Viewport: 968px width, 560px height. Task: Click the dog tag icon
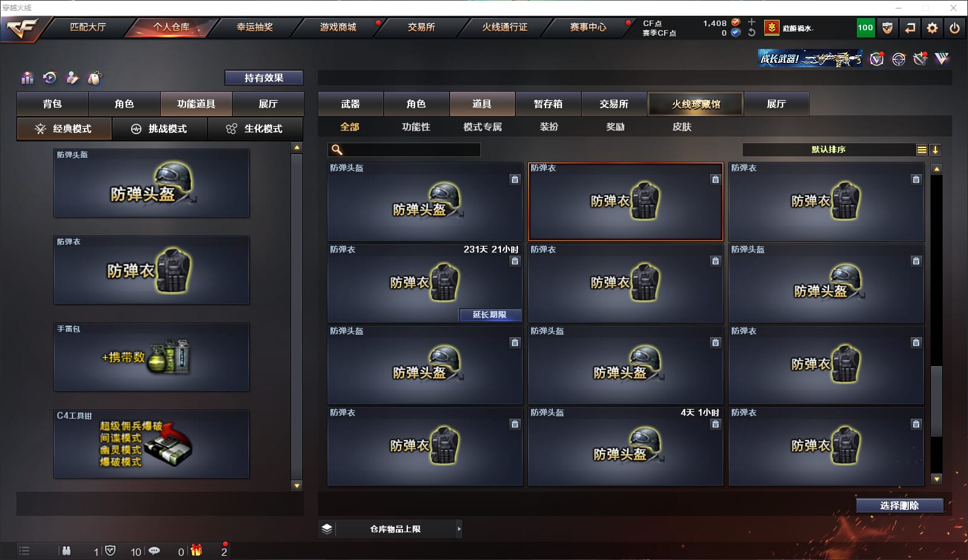click(95, 78)
